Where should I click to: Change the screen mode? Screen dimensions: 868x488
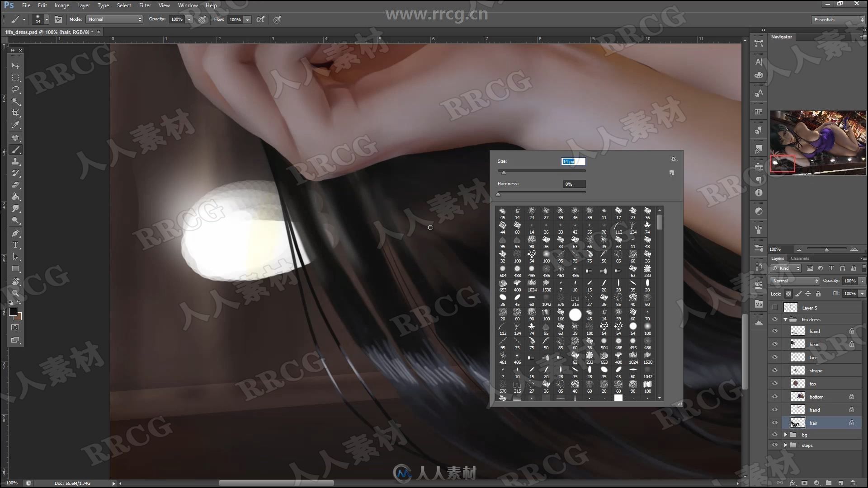coord(15,340)
